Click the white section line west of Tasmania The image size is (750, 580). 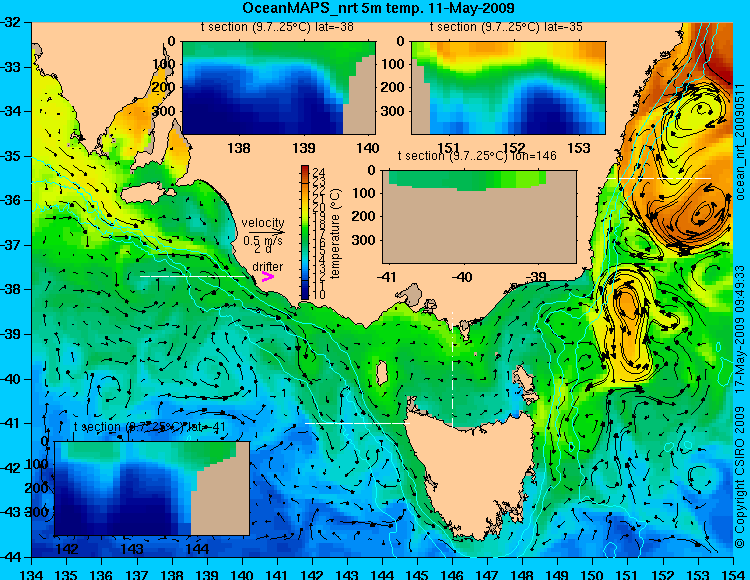tap(357, 423)
